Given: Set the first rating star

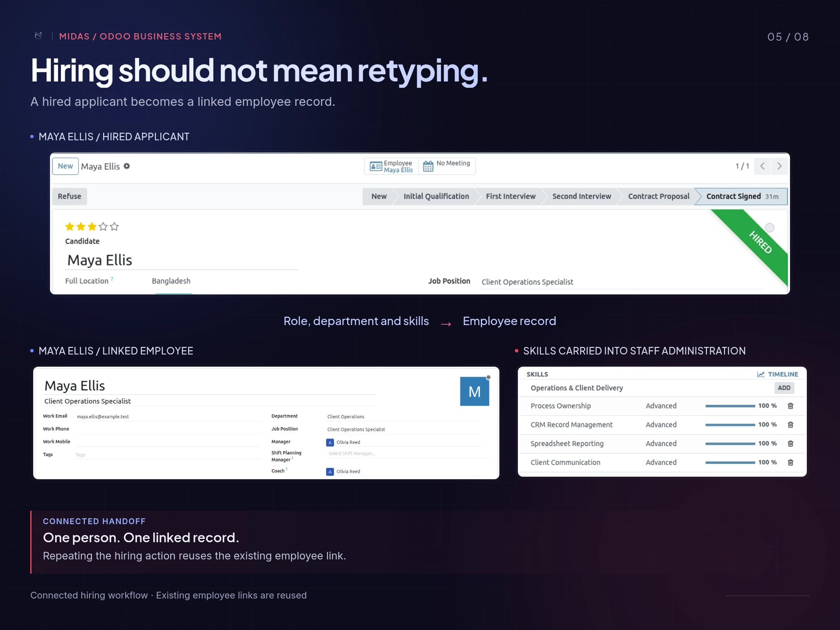Looking at the screenshot, I should point(70,227).
